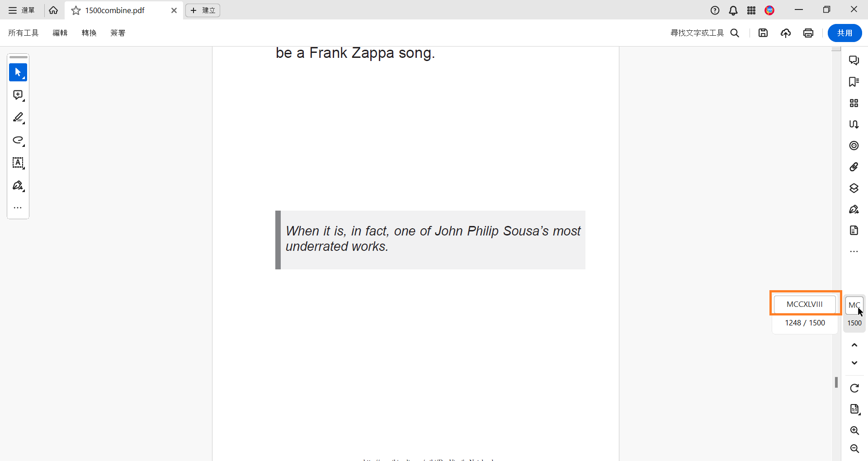The image size is (868, 461).
Task: Open the attachments paperclip panel
Action: tap(854, 167)
